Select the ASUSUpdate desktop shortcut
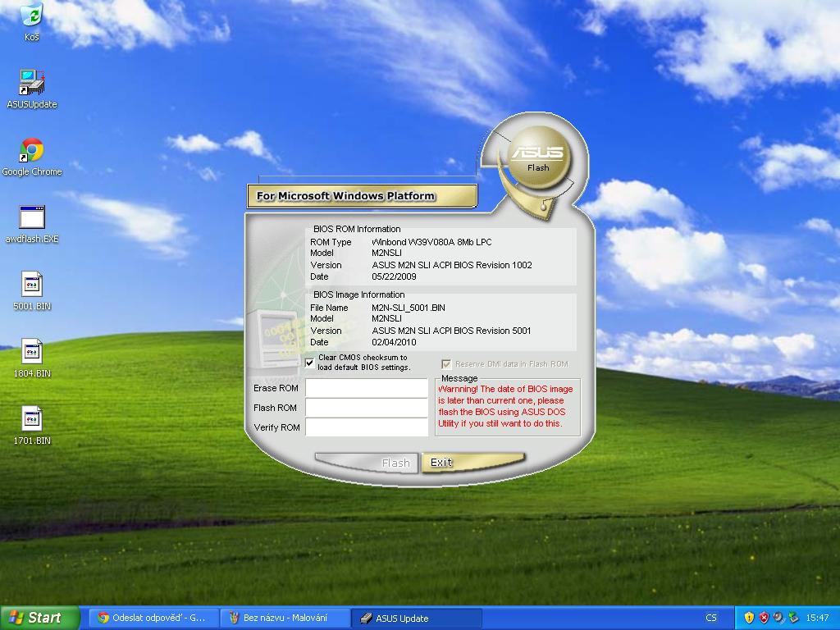The height and width of the screenshot is (630, 840). pyautogui.click(x=32, y=89)
